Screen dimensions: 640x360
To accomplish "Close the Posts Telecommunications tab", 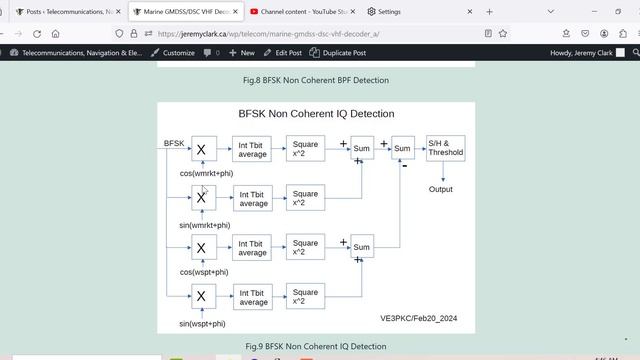I will pyautogui.click(x=118, y=12).
